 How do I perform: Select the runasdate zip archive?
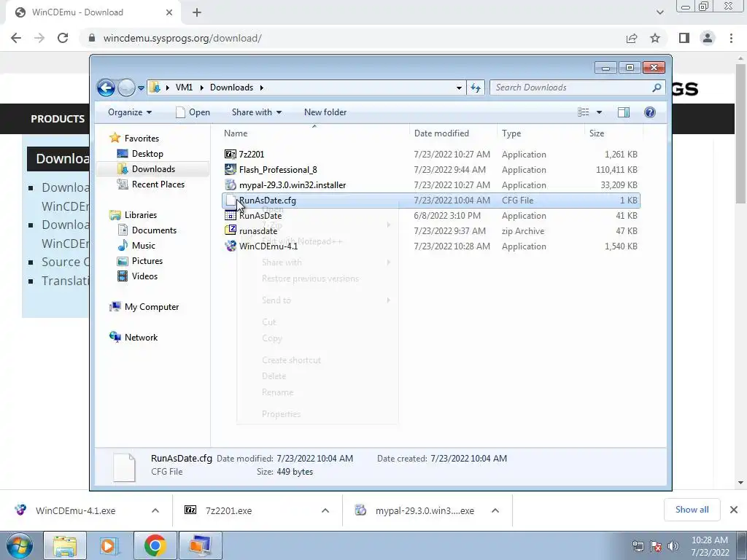[431, 231]
